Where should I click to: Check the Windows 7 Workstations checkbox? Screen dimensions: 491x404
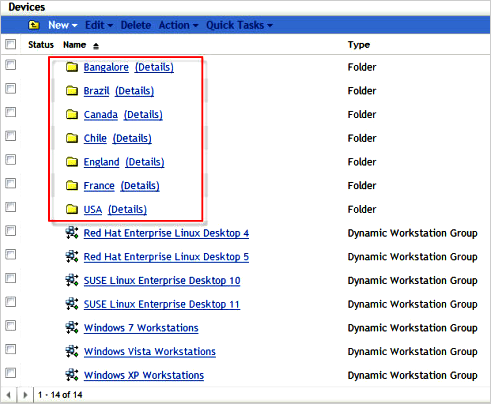(11, 325)
